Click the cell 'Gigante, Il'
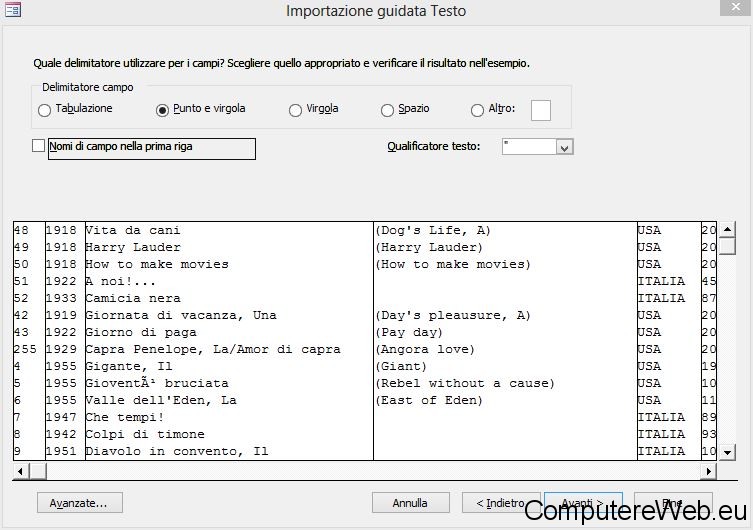753x530 pixels. point(129,366)
